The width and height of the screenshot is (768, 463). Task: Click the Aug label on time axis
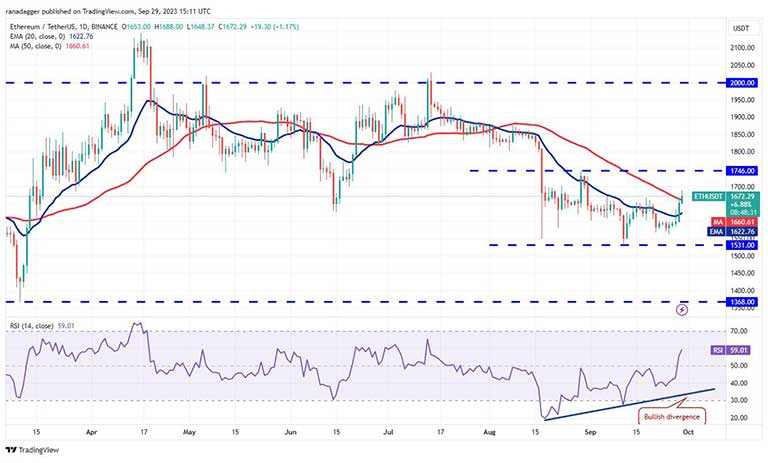(489, 432)
